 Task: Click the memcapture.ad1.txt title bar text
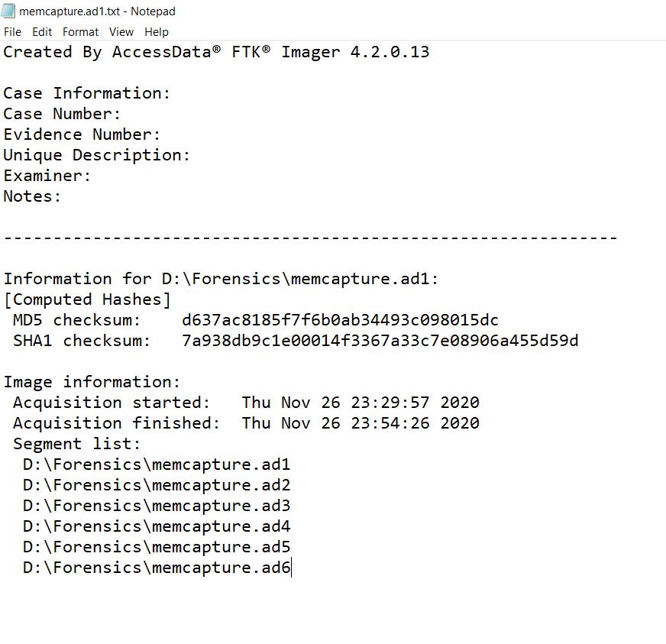pyautogui.click(x=92, y=11)
